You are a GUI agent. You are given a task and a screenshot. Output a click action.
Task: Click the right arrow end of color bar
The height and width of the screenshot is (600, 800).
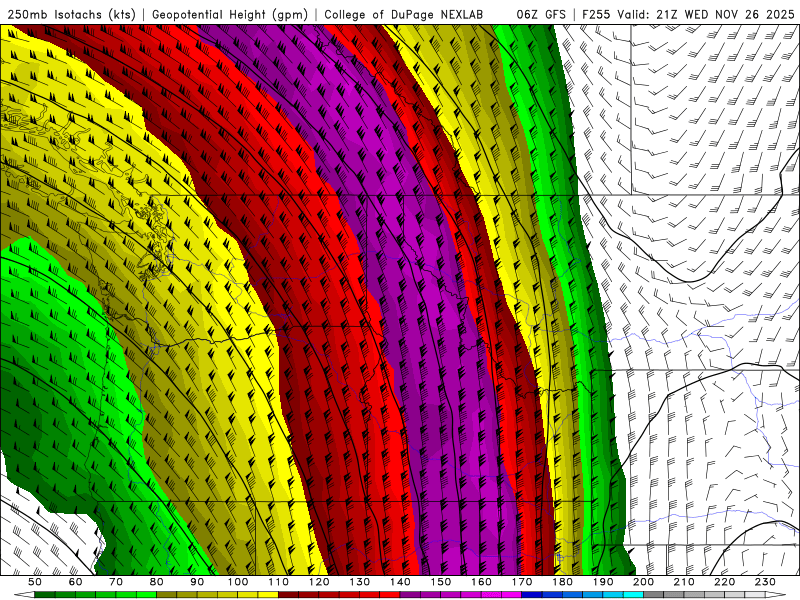776,595
